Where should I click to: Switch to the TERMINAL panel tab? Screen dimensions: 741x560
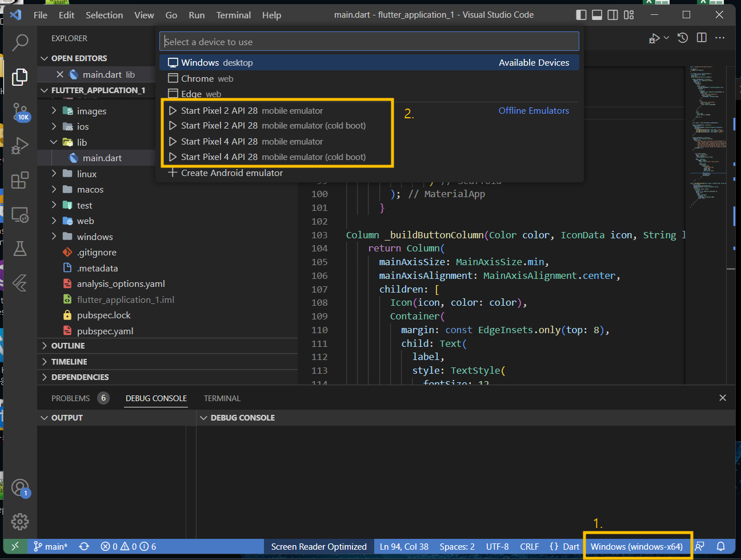pyautogui.click(x=222, y=398)
